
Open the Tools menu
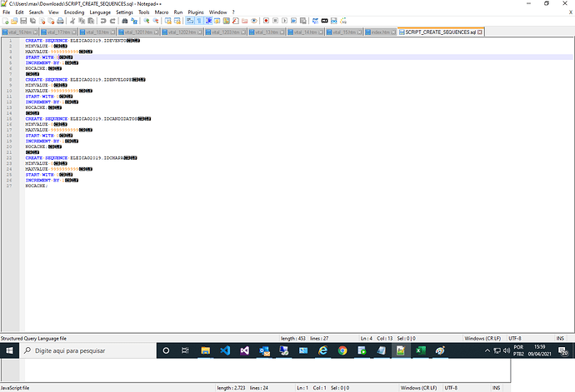[143, 12]
